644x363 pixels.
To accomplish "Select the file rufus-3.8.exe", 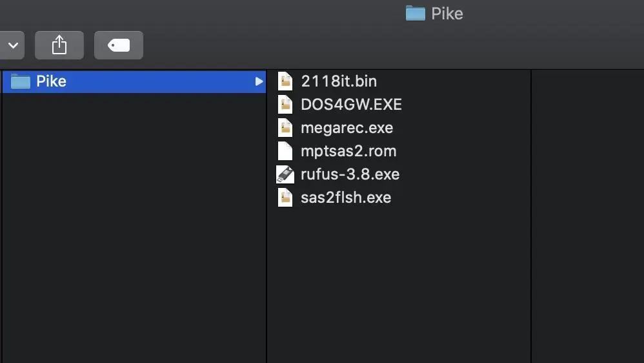I will [x=350, y=174].
